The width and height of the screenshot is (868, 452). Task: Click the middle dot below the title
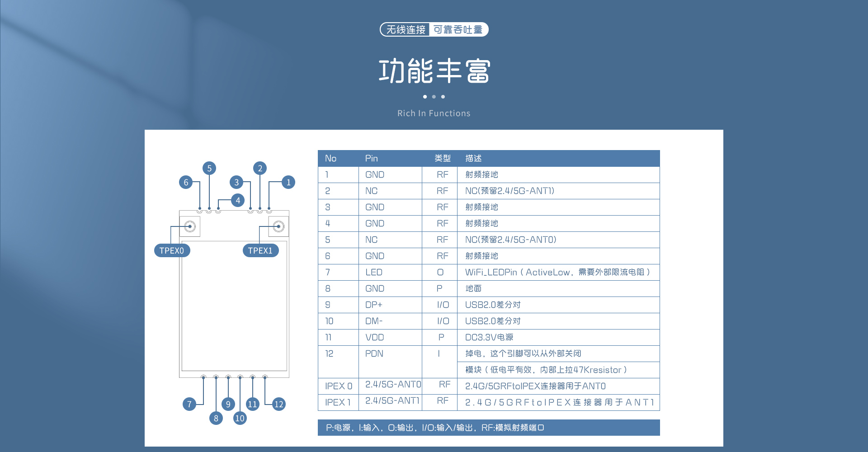click(434, 97)
